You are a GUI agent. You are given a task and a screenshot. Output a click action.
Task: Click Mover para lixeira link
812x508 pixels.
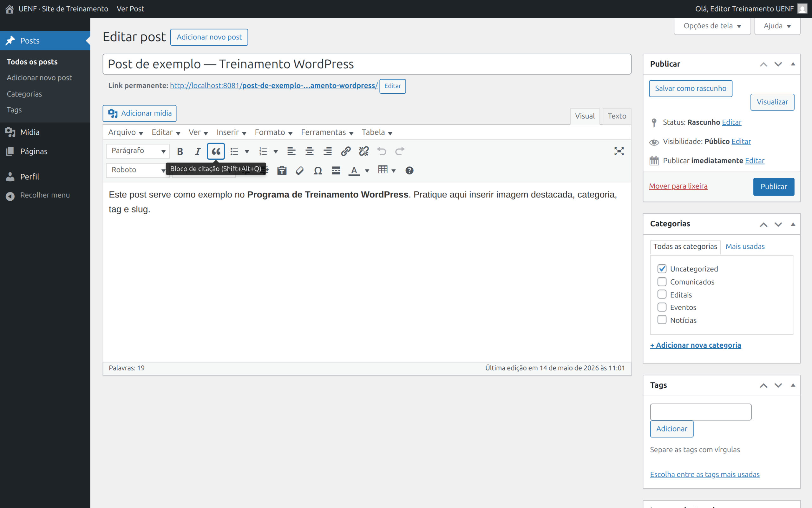tap(678, 186)
